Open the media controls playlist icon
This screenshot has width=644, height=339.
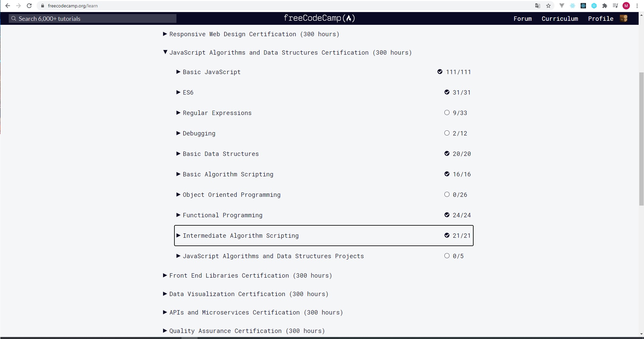[615, 6]
